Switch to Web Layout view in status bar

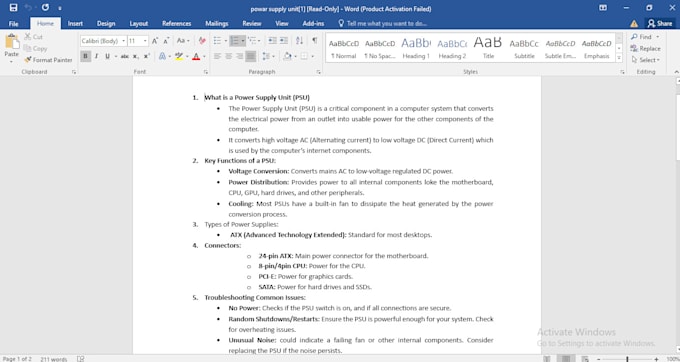point(585,359)
